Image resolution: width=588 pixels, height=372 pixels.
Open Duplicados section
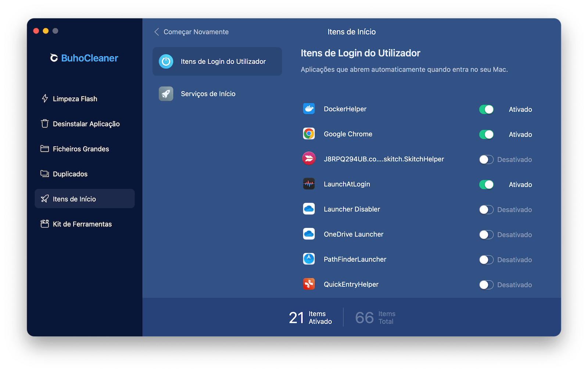pyautogui.click(x=85, y=174)
